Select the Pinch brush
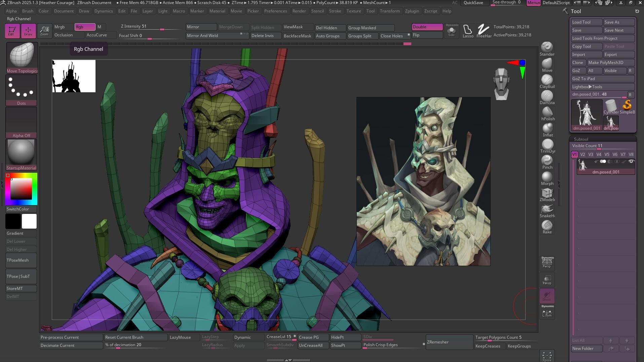Screen dimensions: 644x362 click(x=547, y=162)
